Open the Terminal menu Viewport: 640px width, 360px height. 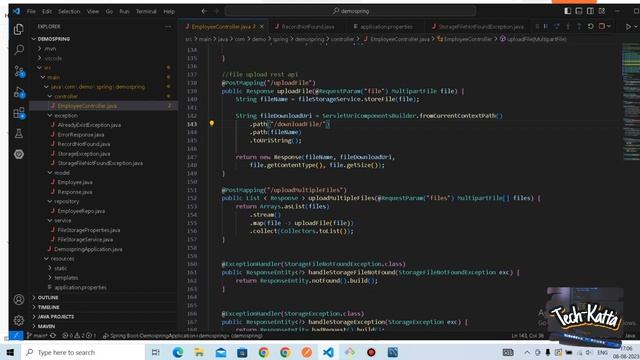146,11
